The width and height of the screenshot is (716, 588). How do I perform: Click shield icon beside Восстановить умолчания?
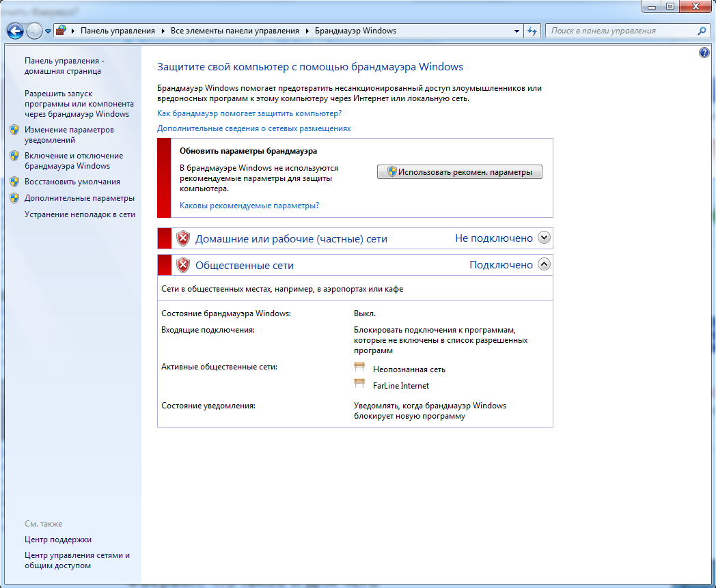click(14, 182)
